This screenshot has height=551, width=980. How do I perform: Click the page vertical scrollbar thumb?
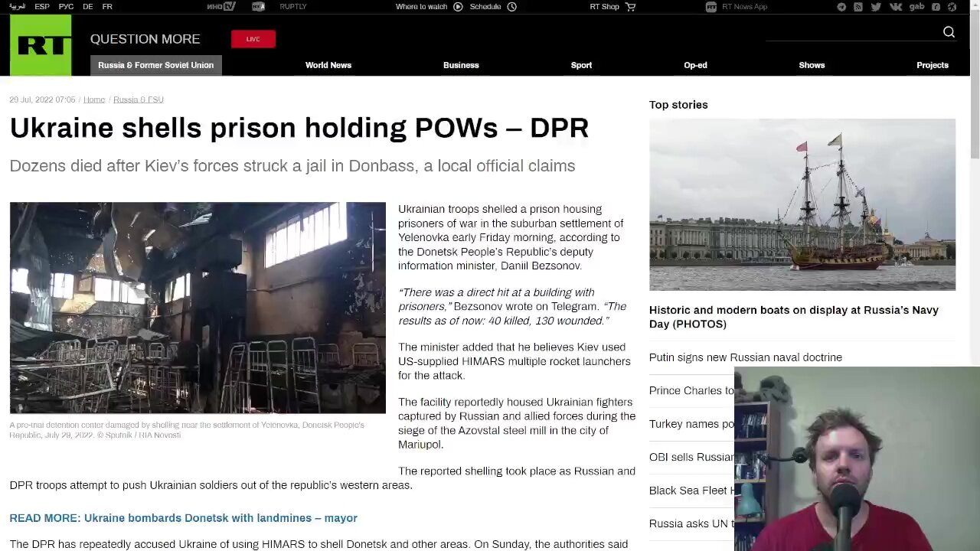pyautogui.click(x=975, y=86)
